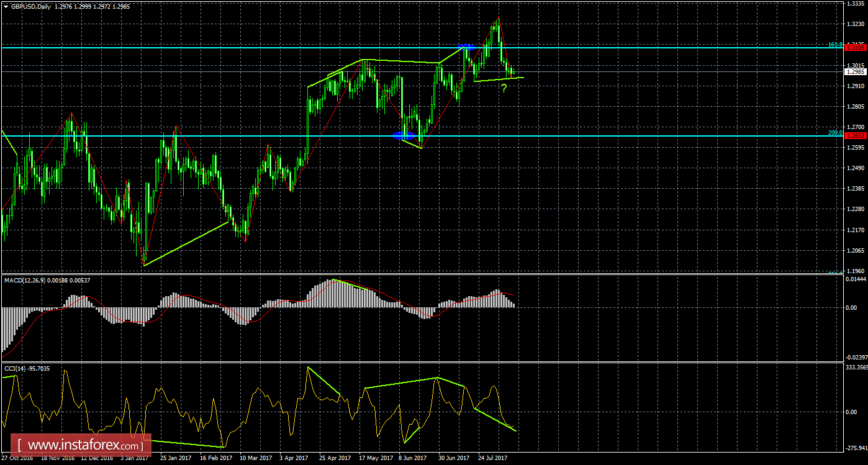
Task: Click the 27 Oct 2016 date label on the axis
Action: click(x=17, y=458)
